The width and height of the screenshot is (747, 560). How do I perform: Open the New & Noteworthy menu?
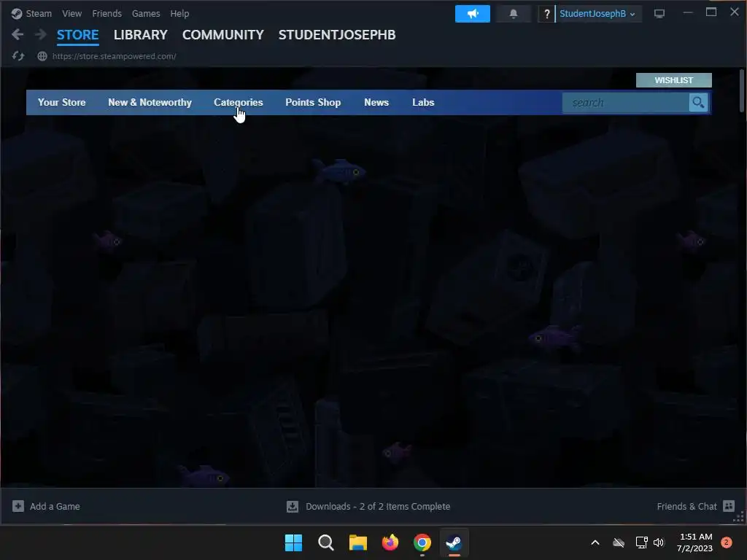click(150, 102)
